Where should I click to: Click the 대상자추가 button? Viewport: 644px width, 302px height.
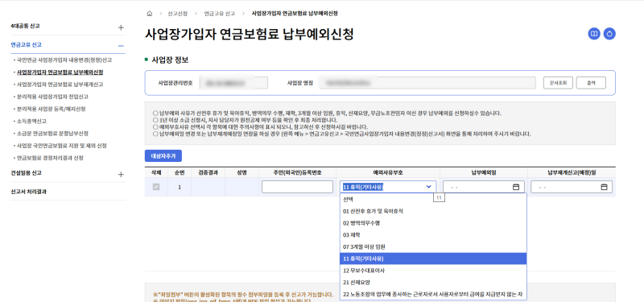click(x=163, y=156)
